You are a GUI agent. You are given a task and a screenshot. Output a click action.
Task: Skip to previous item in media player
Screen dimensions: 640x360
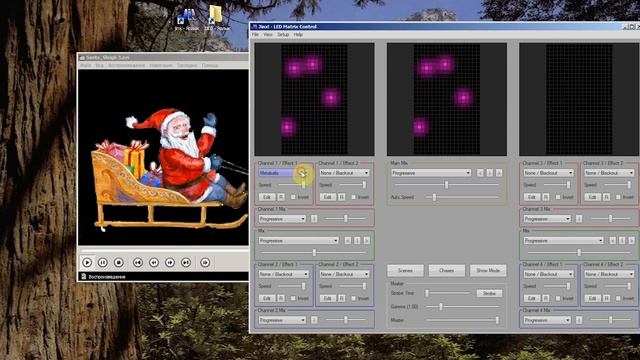click(x=138, y=262)
